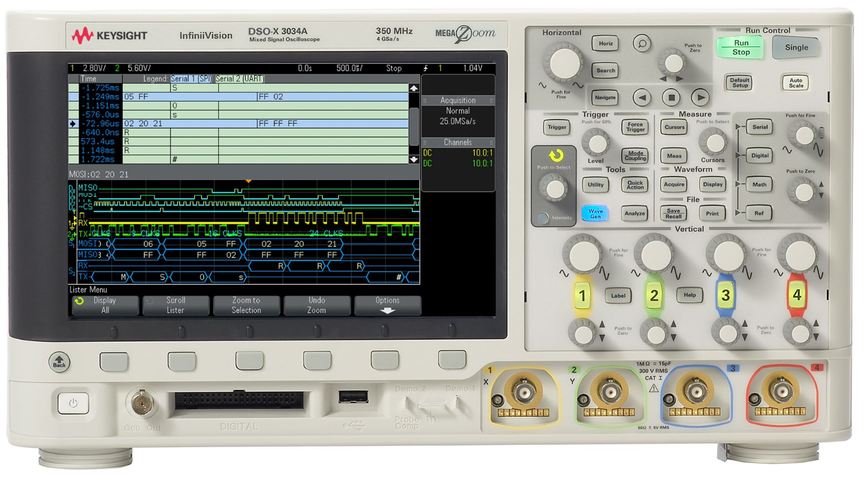Toggle the Digital channels button
This screenshot has width=868, height=481.
759,156
